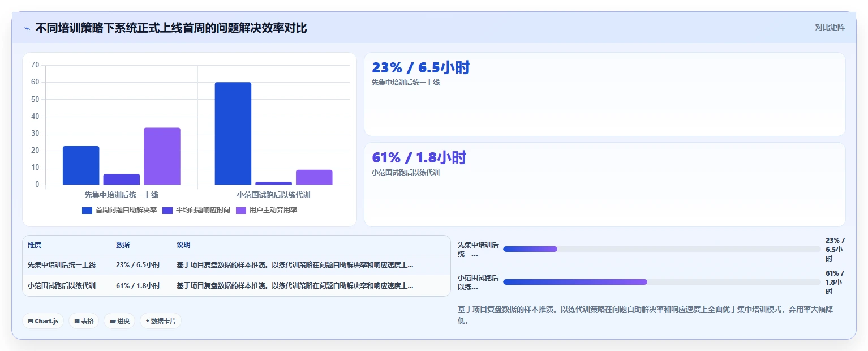Toggle the 首周问题自助解决率 legend item
The width and height of the screenshot is (868, 351).
coord(119,210)
